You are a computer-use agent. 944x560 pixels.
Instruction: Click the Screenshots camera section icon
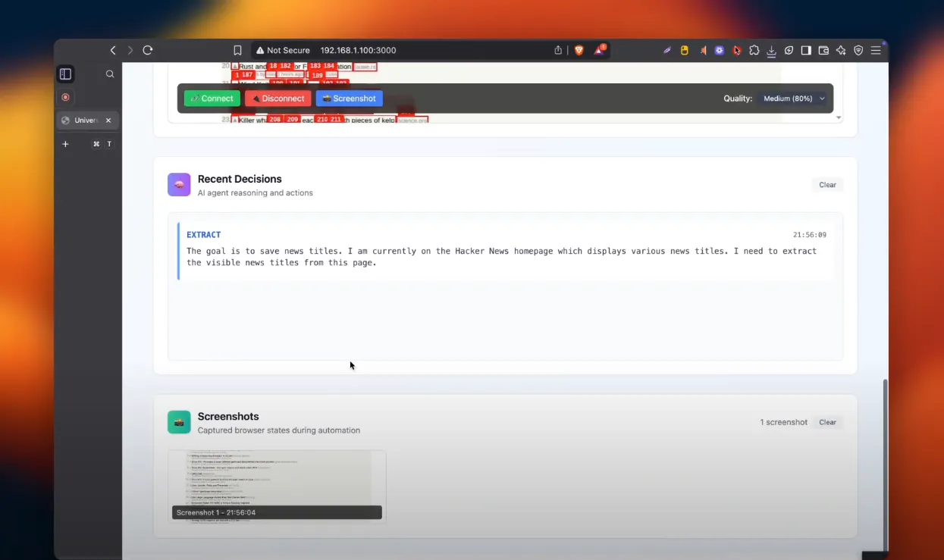(x=179, y=422)
